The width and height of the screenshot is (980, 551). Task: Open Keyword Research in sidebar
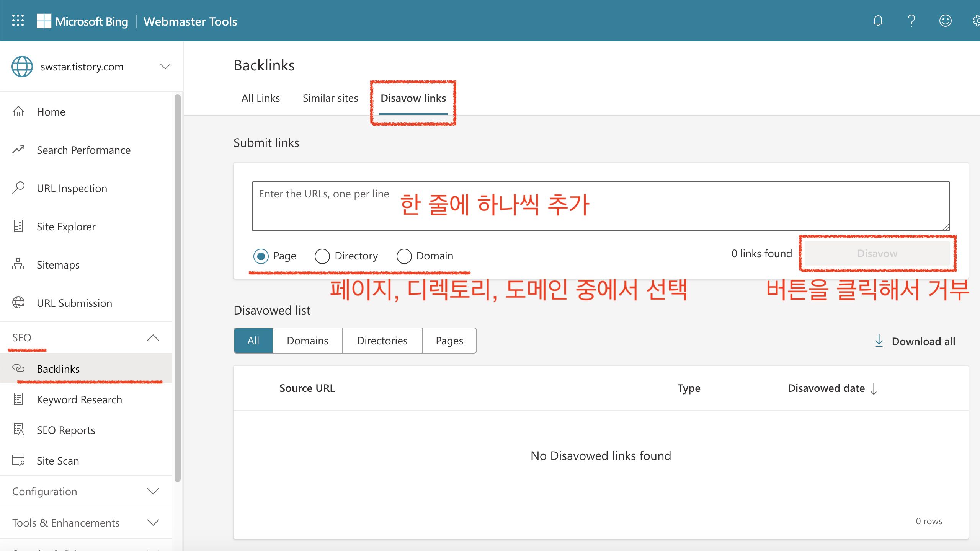[x=79, y=399]
